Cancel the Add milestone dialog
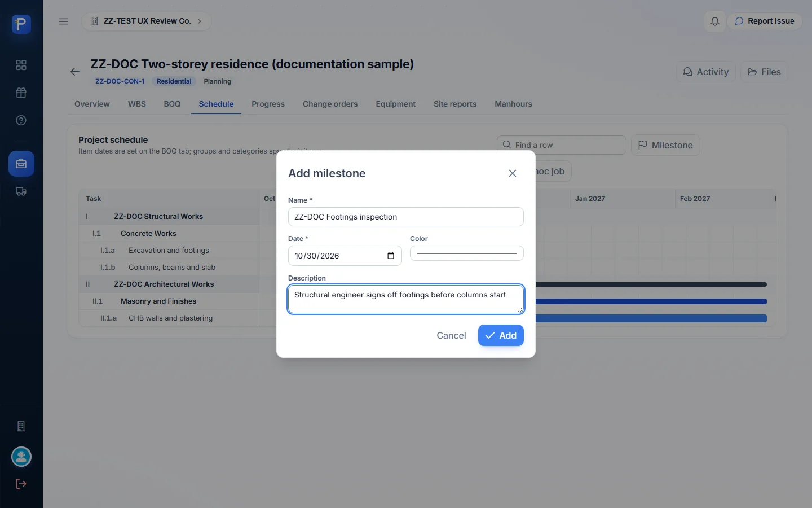 pos(451,335)
